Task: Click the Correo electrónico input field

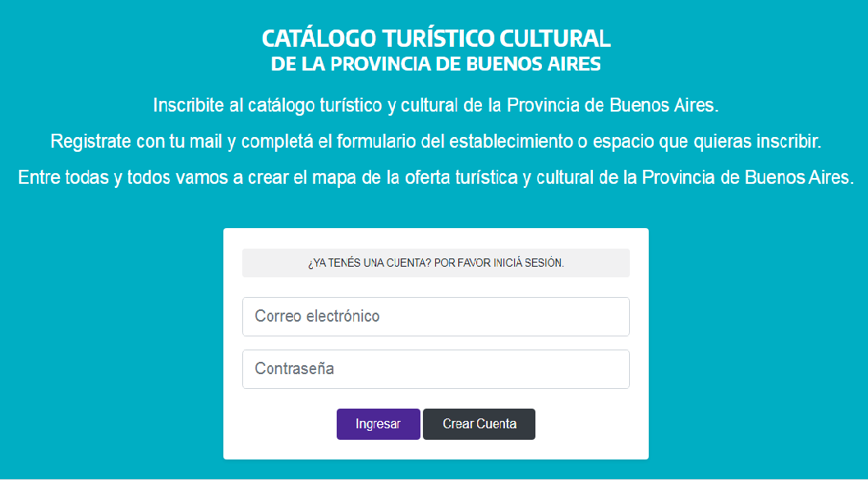Action: 435,317
